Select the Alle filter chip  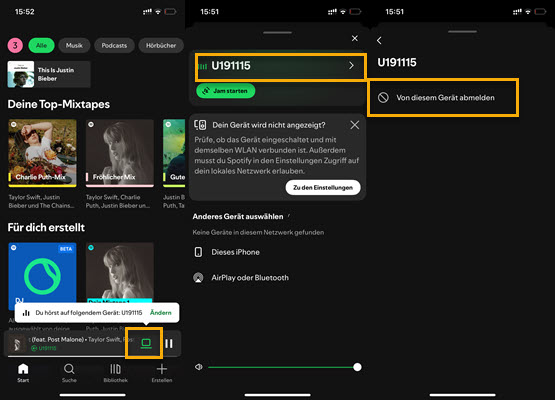tap(41, 45)
